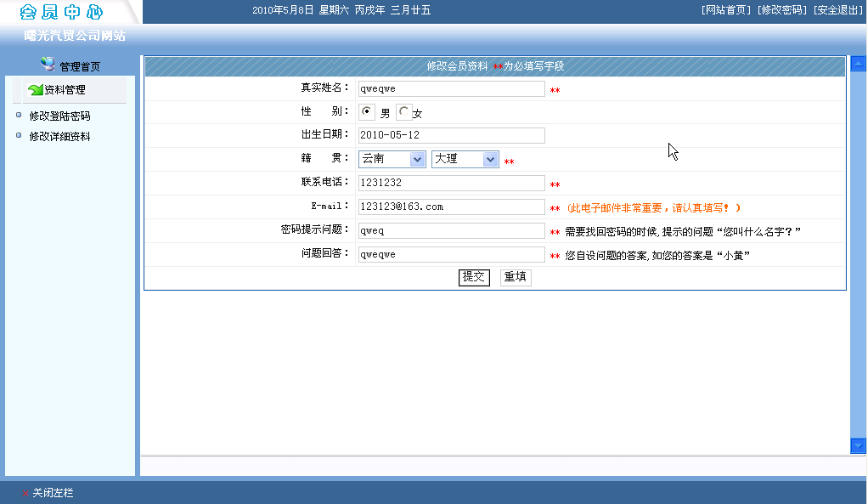Open the 管理首页 computer icon
The image size is (868, 504).
tap(48, 65)
